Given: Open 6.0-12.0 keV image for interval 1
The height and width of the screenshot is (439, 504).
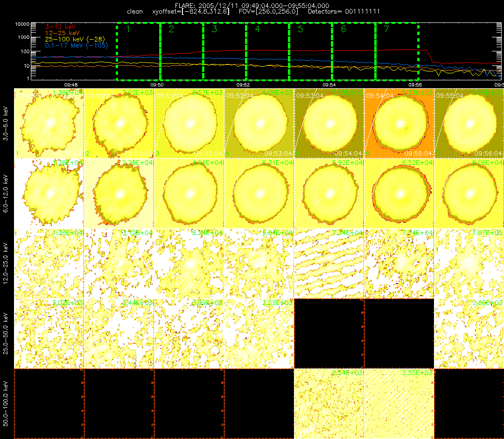Looking at the screenshot, I should 49,193.
